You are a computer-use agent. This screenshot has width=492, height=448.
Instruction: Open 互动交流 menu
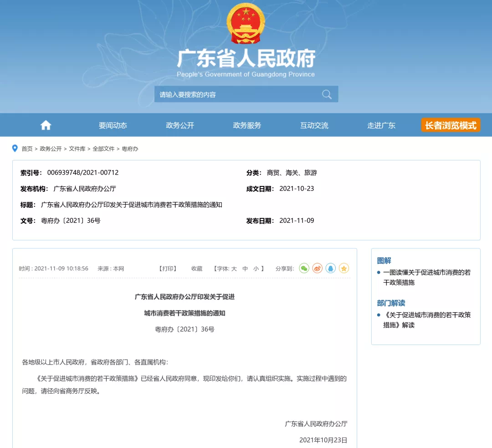(x=314, y=125)
